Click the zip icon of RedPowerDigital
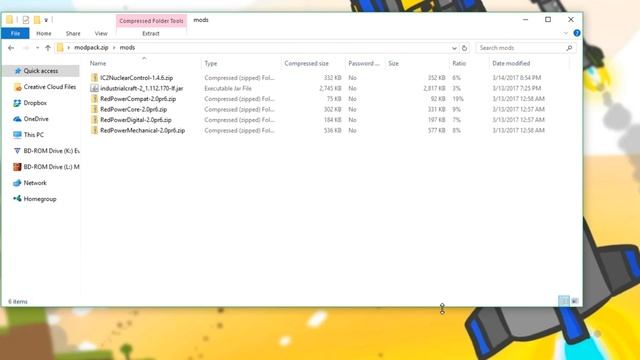The image size is (640, 360). coord(94,120)
